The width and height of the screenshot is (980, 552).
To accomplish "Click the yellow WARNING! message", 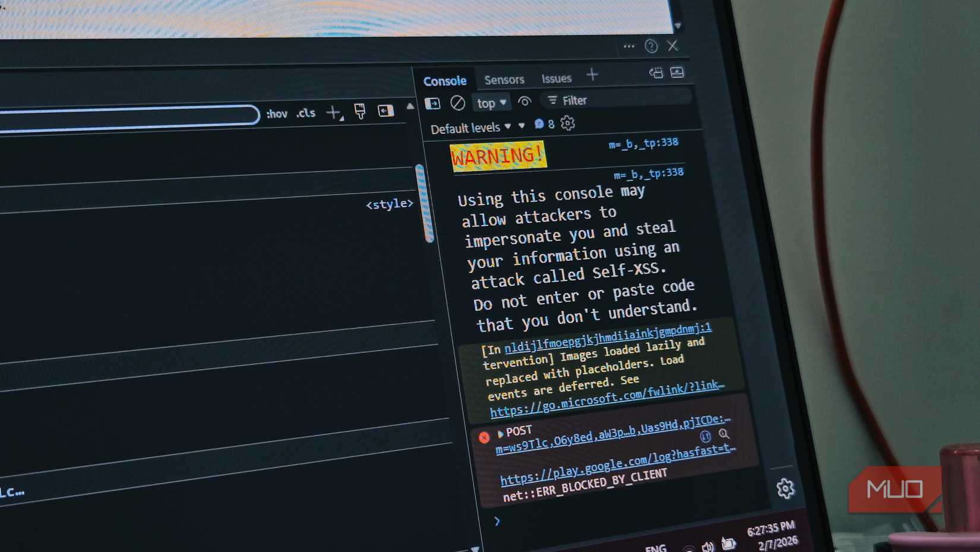I will click(x=498, y=156).
